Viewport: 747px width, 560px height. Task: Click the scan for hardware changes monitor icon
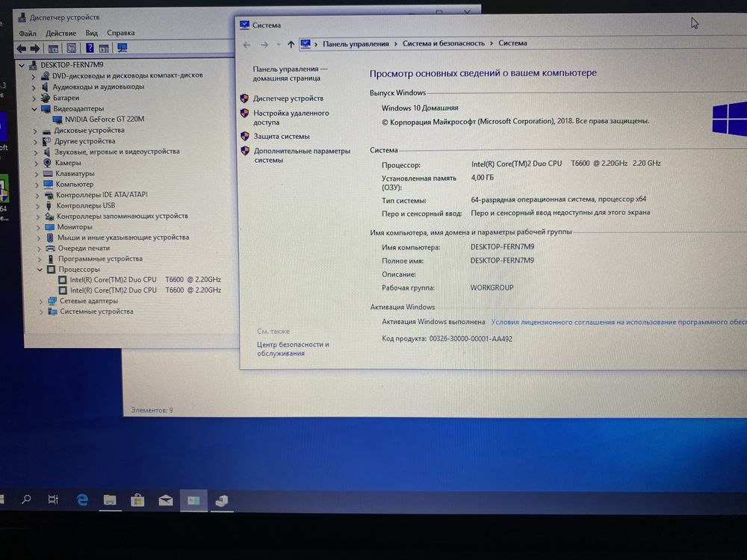click(123, 48)
